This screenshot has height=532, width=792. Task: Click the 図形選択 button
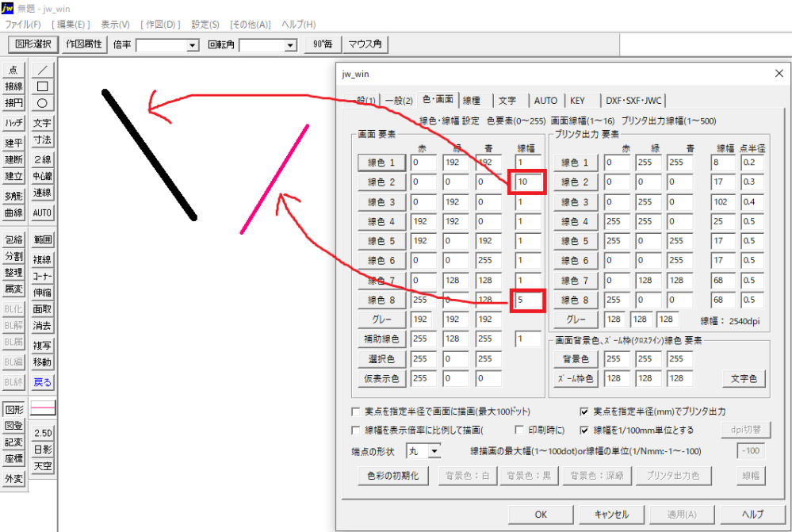pyautogui.click(x=33, y=44)
